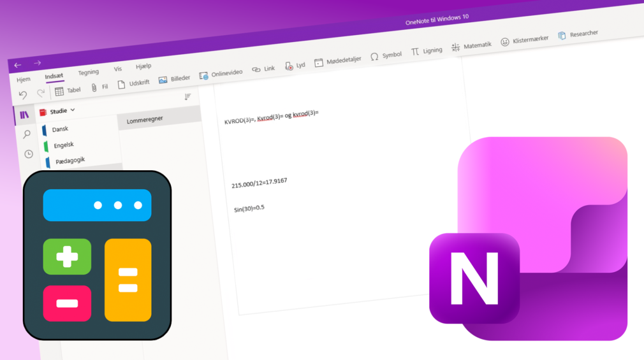This screenshot has width=644, height=360.
Task: Click the Matematik button
Action: [x=456, y=47]
